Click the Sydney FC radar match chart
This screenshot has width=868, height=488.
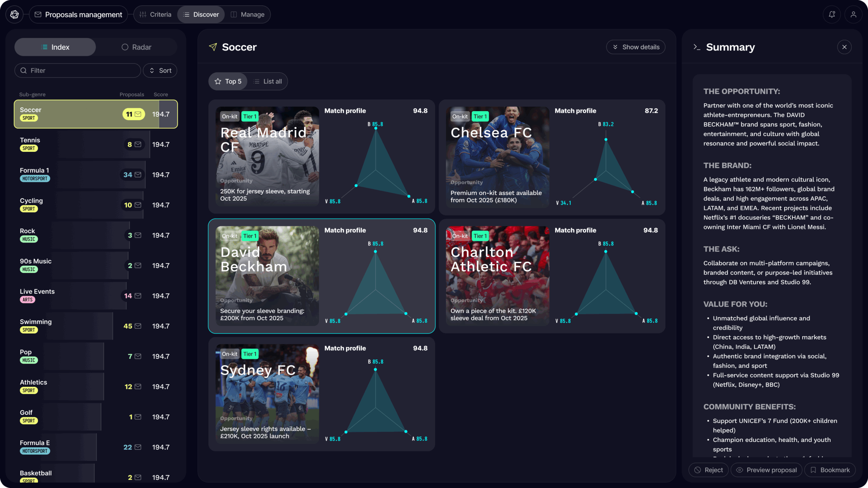[x=376, y=400]
